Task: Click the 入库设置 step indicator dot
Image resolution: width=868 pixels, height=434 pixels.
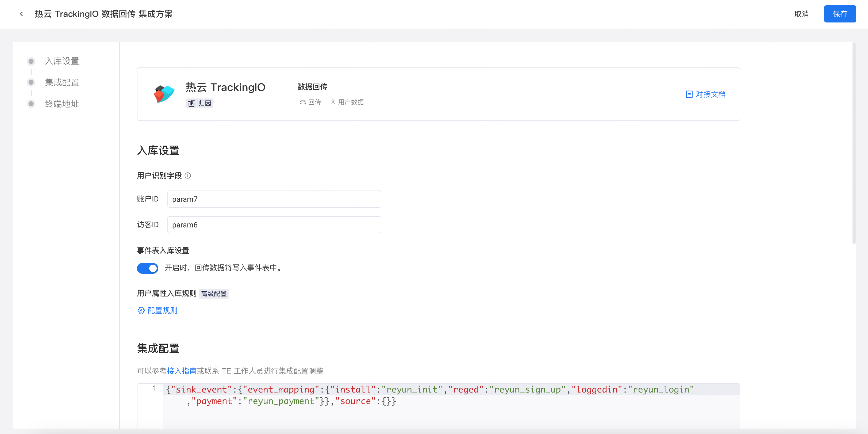Action: pos(31,61)
